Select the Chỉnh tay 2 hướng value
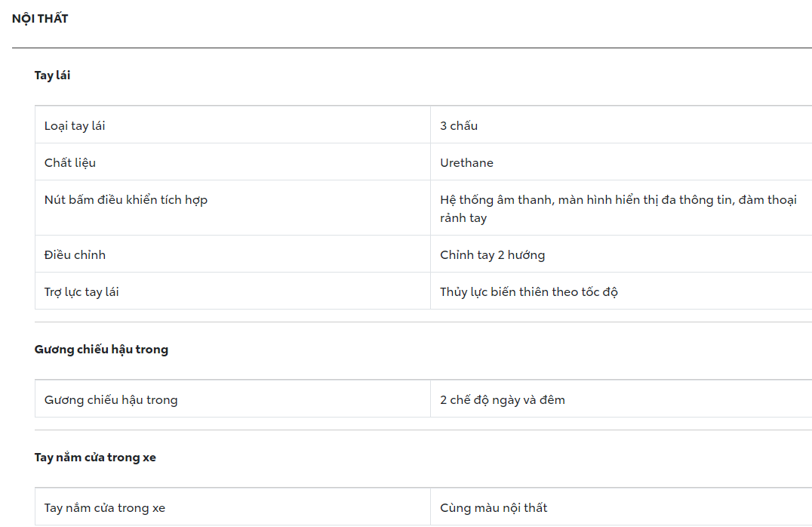Screen dimensions: 812x527 coord(492,255)
